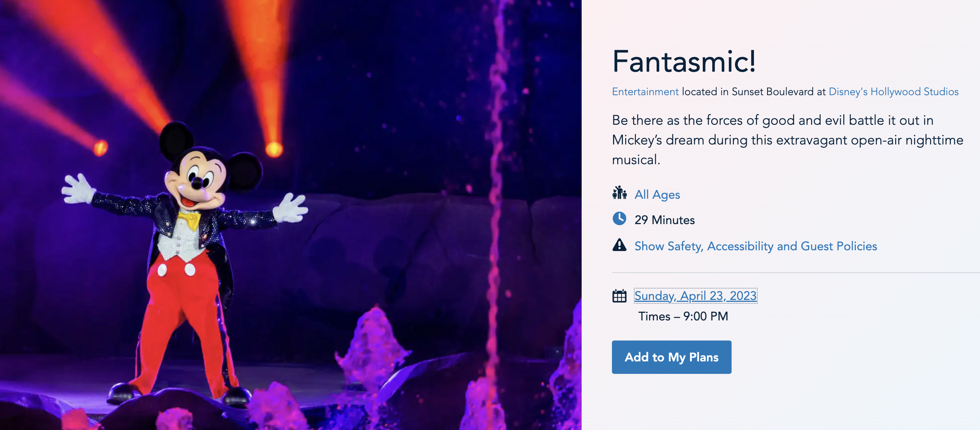The height and width of the screenshot is (430, 980).
Task: Click the left orange spotlight lamp
Action: (100, 148)
